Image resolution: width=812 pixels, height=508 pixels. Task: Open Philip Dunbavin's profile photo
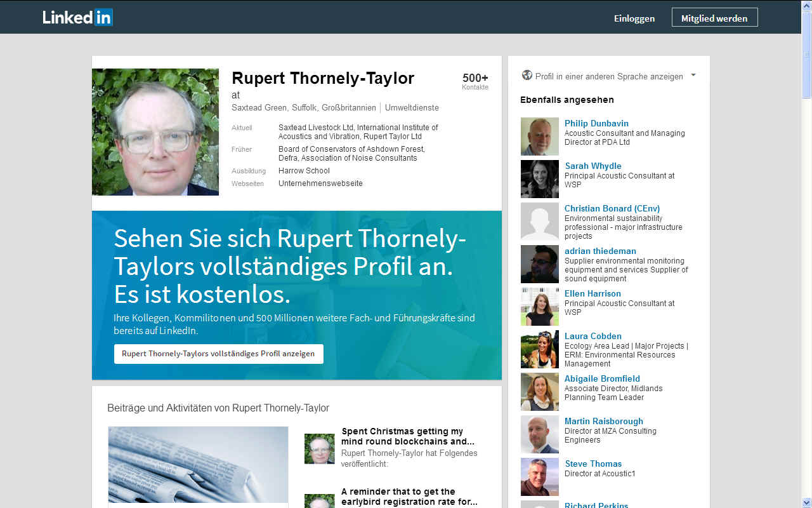(x=540, y=137)
